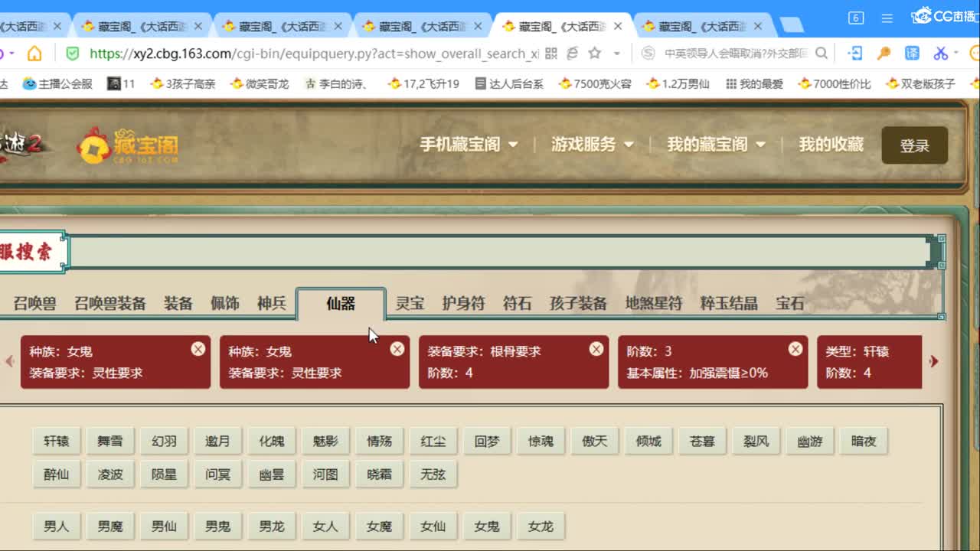Switch to the 地煞星符 tab
This screenshot has height=551, width=980.
(653, 303)
